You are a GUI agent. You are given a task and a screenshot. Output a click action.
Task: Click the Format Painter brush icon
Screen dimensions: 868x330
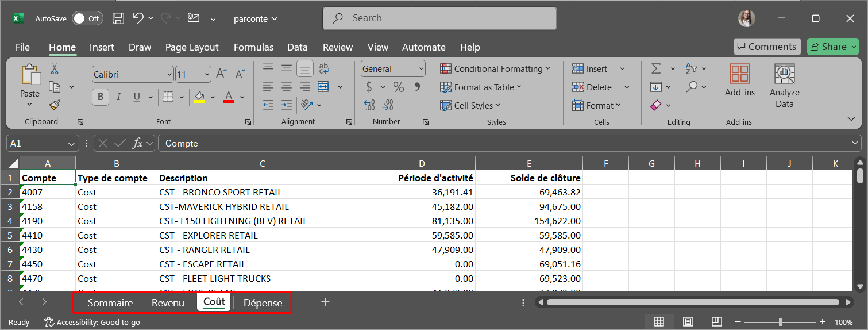[55, 105]
